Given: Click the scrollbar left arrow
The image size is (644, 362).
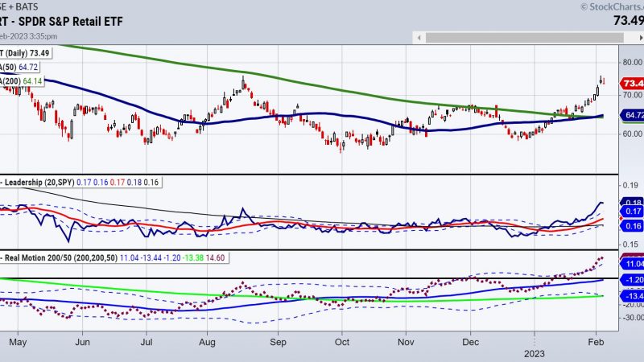Looking at the screenshot, I should (419, 36).
